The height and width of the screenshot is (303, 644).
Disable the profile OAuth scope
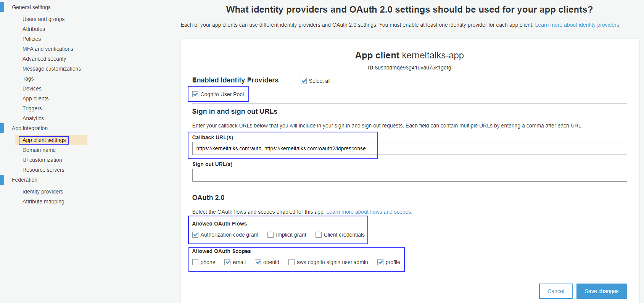[380, 262]
